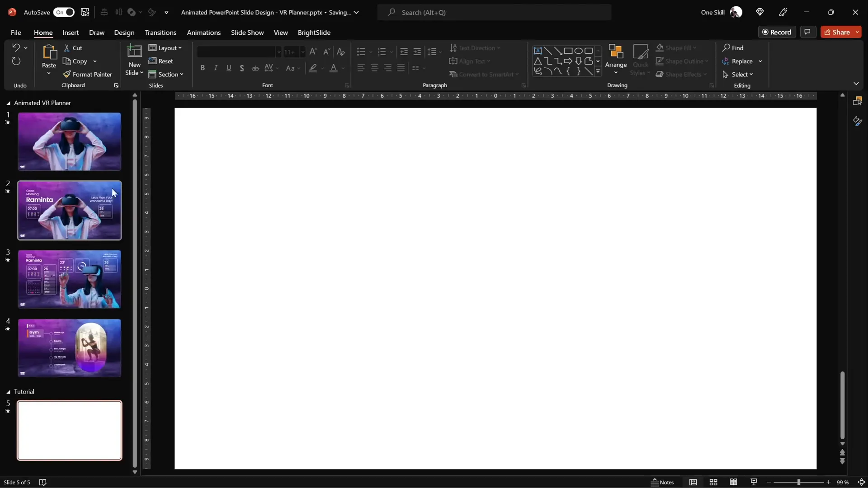Toggle bold text formatting

[x=203, y=68]
